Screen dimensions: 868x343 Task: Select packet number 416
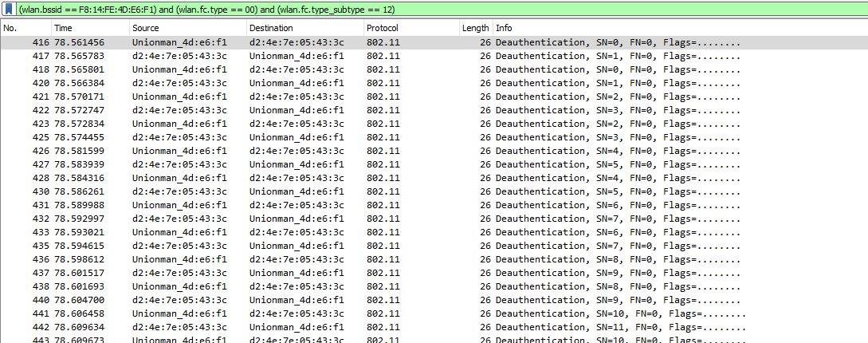click(x=434, y=42)
